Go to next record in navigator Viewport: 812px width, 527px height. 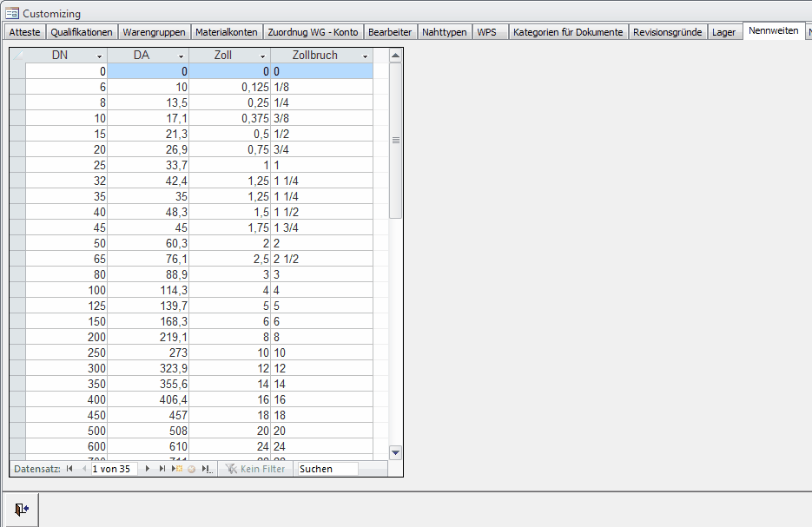148,469
